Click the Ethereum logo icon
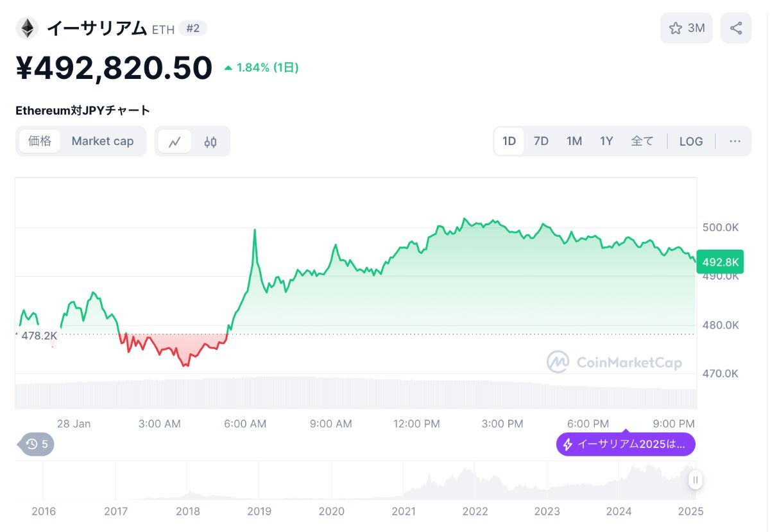Screen dimensions: 770x532 (x=27, y=28)
